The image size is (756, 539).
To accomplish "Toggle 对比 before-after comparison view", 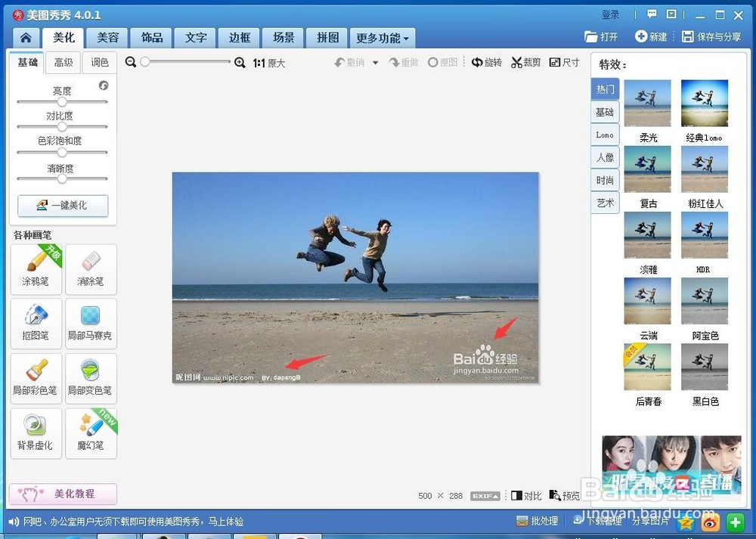I will coord(526,496).
